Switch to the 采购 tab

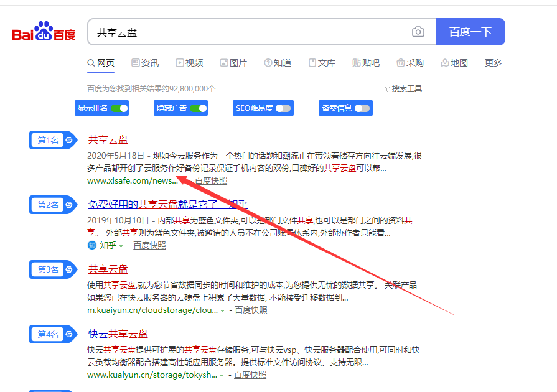(410, 63)
